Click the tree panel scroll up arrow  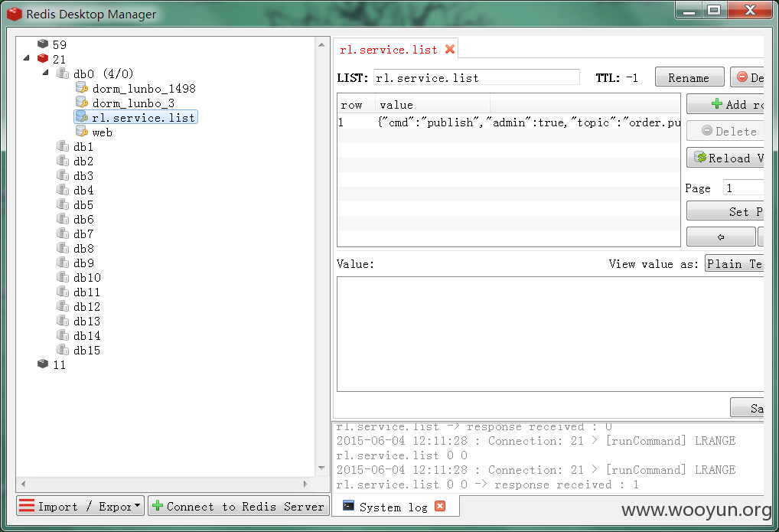click(x=321, y=44)
